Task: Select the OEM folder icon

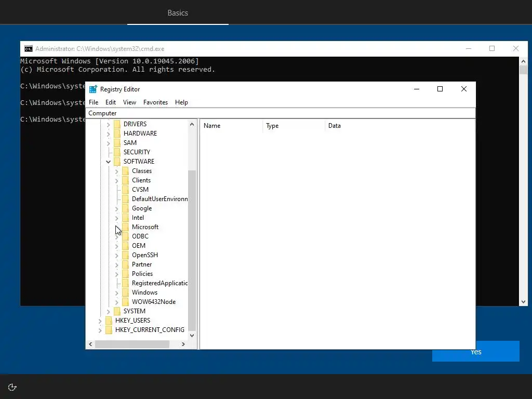Action: pos(126,245)
